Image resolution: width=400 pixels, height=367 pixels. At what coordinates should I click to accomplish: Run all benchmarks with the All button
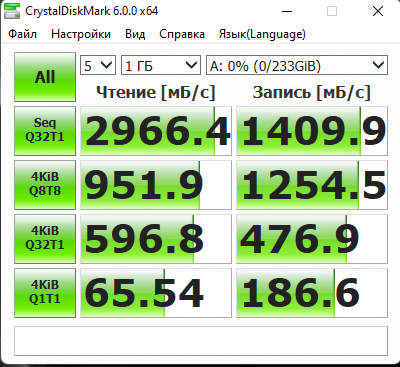coord(45,77)
